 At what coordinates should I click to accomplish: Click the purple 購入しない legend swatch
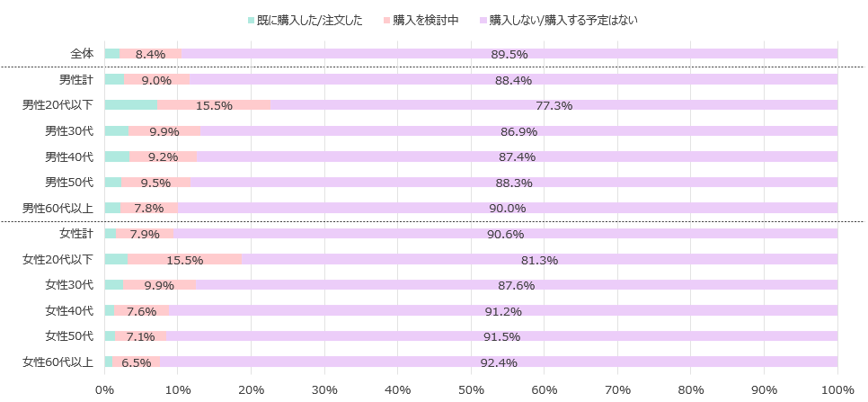coord(483,20)
